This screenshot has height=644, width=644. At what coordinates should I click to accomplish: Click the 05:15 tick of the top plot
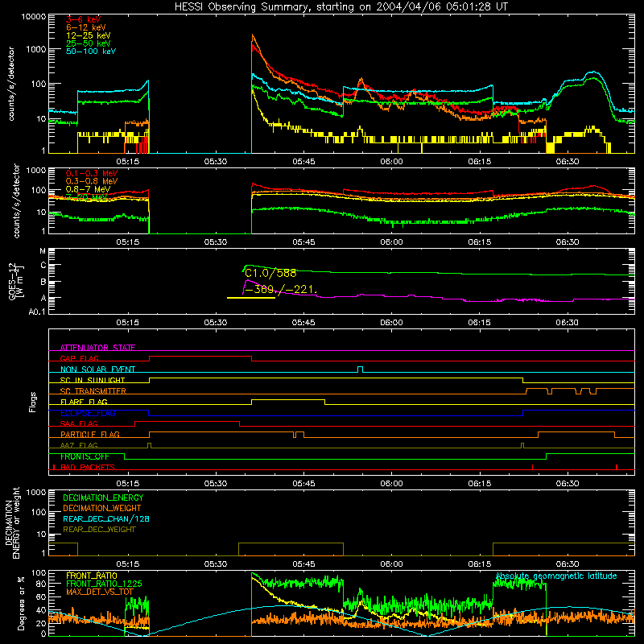[128, 162]
